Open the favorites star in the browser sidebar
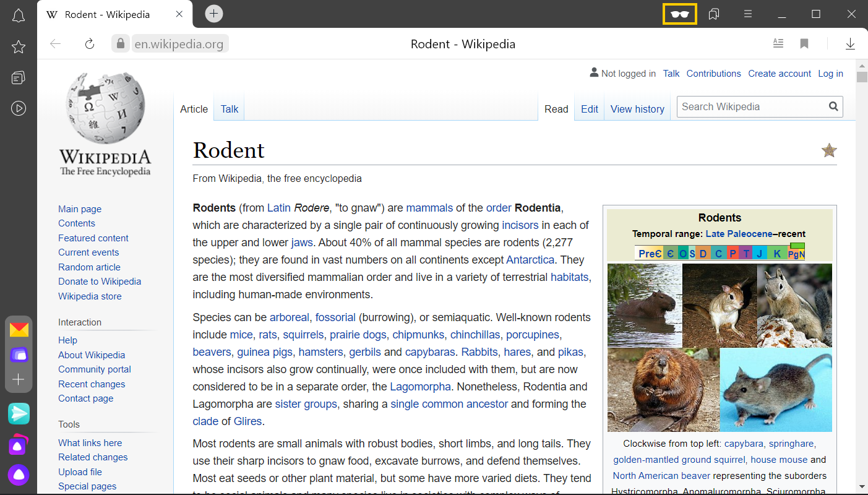Screen dimensions: 868x495 (19, 47)
